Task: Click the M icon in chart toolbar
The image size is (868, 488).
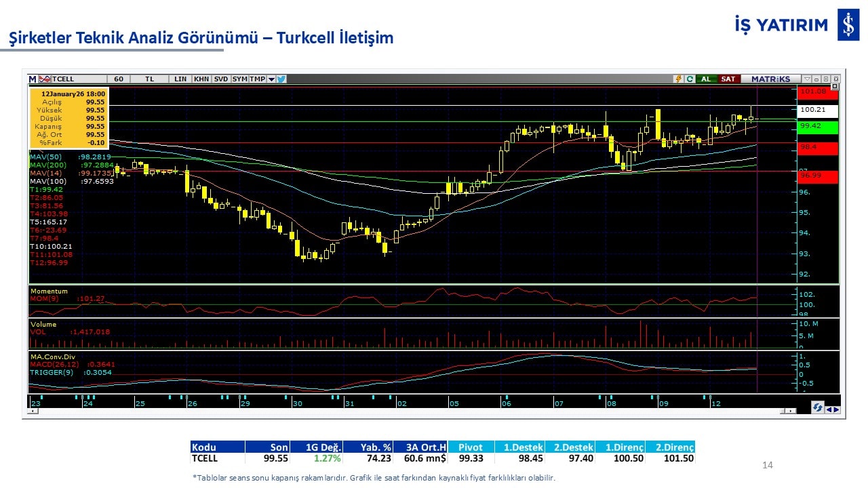Action: tap(33, 79)
